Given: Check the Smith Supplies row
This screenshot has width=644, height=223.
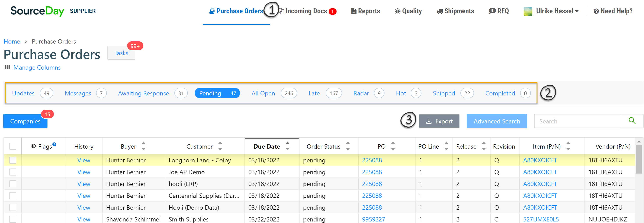Looking at the screenshot, I should 12,219.
